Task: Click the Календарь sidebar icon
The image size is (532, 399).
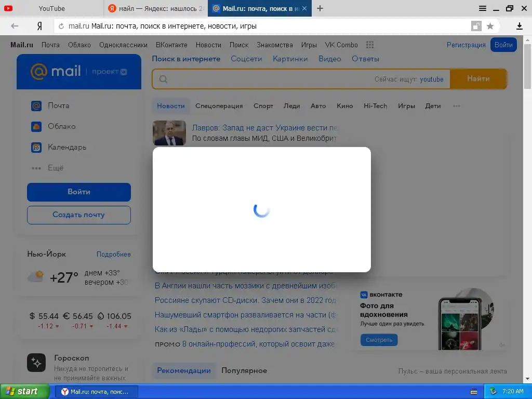Action: pos(36,147)
